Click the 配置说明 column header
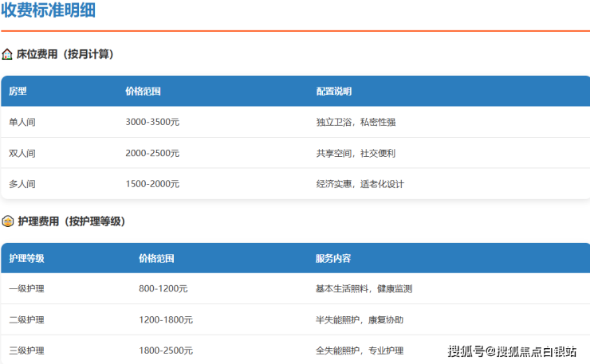Image resolution: width=590 pixels, height=364 pixels. [x=333, y=92]
